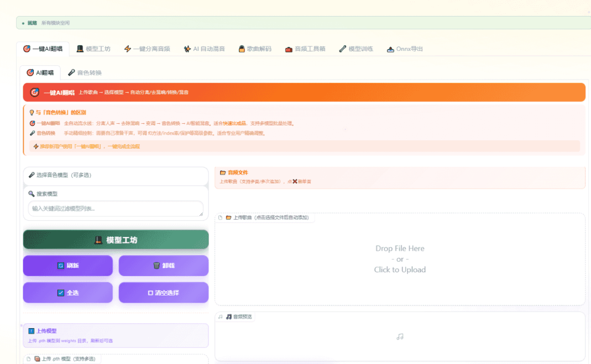
Task: Click the 全自动流水线 description line
Action: [x=179, y=124]
